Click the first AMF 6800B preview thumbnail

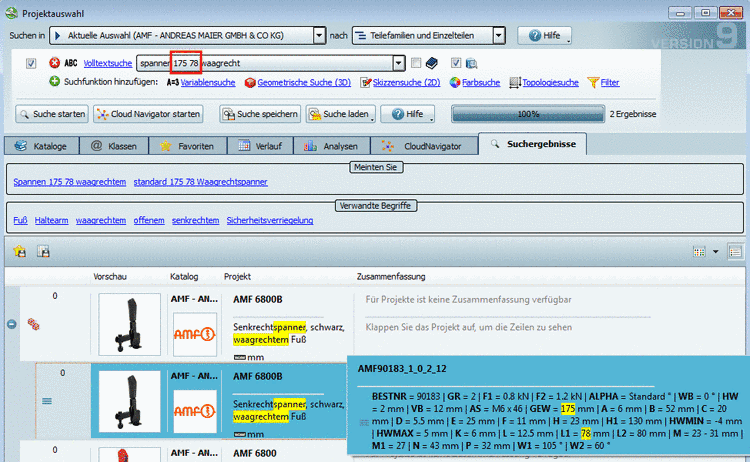tap(130, 324)
